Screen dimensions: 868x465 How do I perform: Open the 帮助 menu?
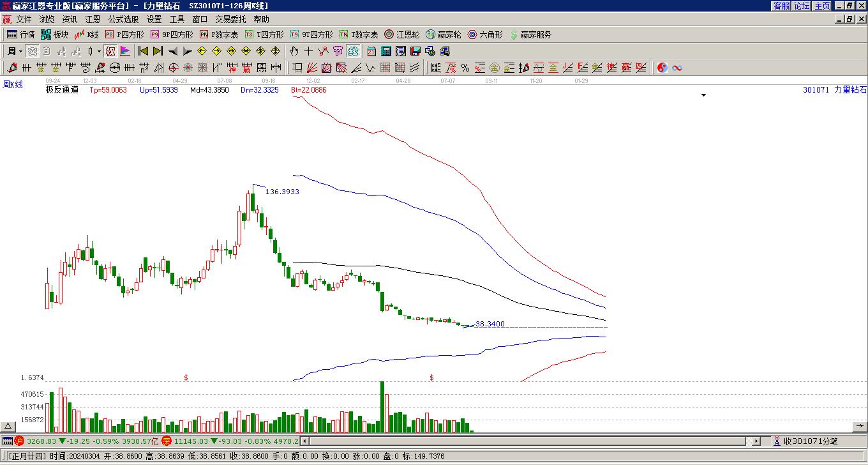[261, 20]
